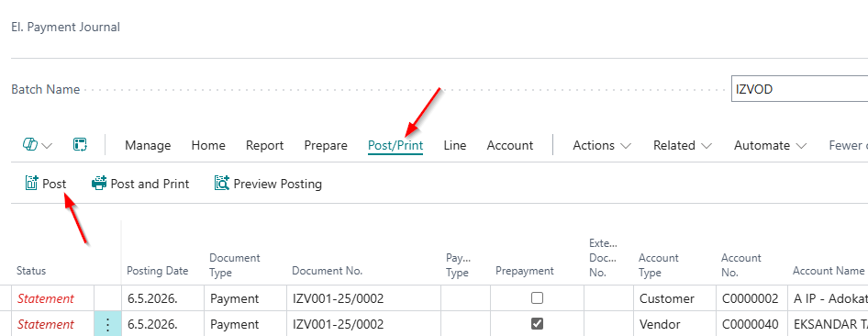The width and height of the screenshot is (868, 336).
Task: Click the Account No. column header
Action: pyautogui.click(x=741, y=265)
